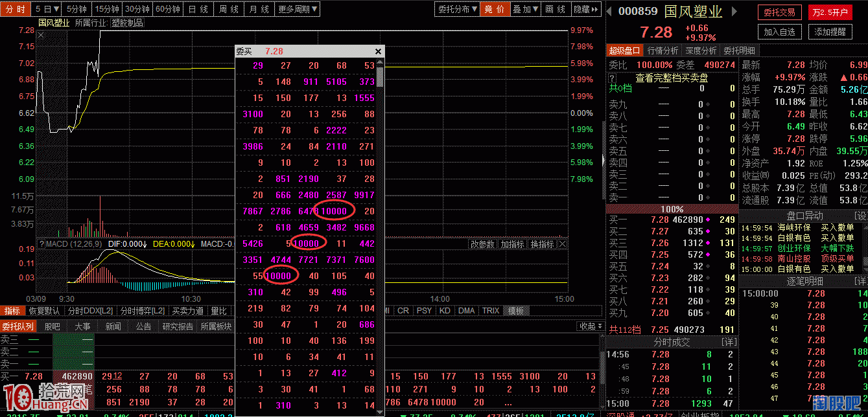Open the 5日 period dropdown

pyautogui.click(x=48, y=9)
